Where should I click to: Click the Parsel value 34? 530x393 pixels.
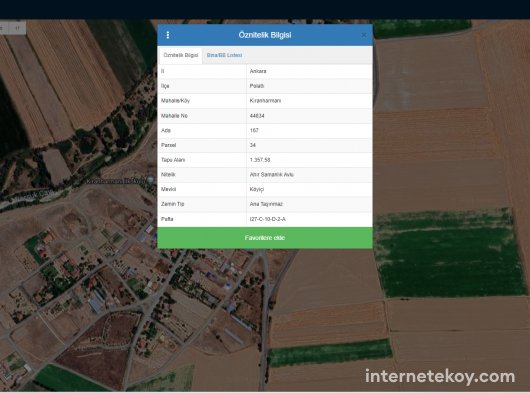pos(252,145)
